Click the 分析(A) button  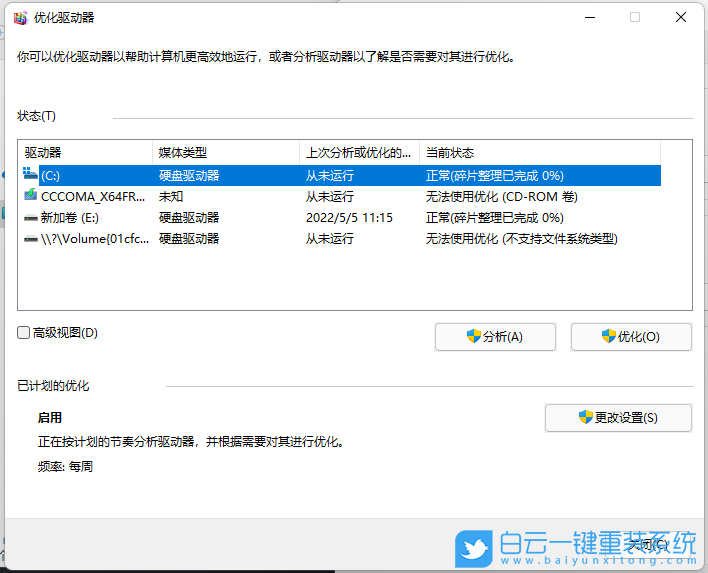pos(495,337)
